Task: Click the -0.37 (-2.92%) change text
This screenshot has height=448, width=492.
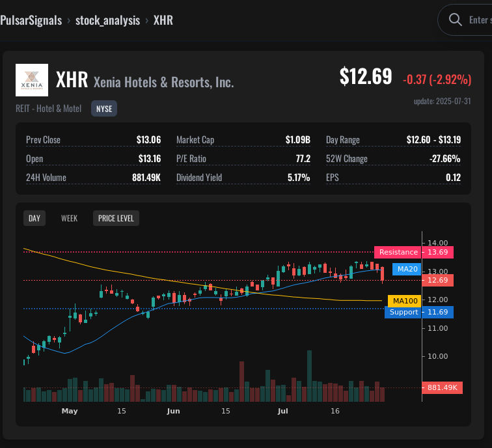Action: pyautogui.click(x=437, y=79)
